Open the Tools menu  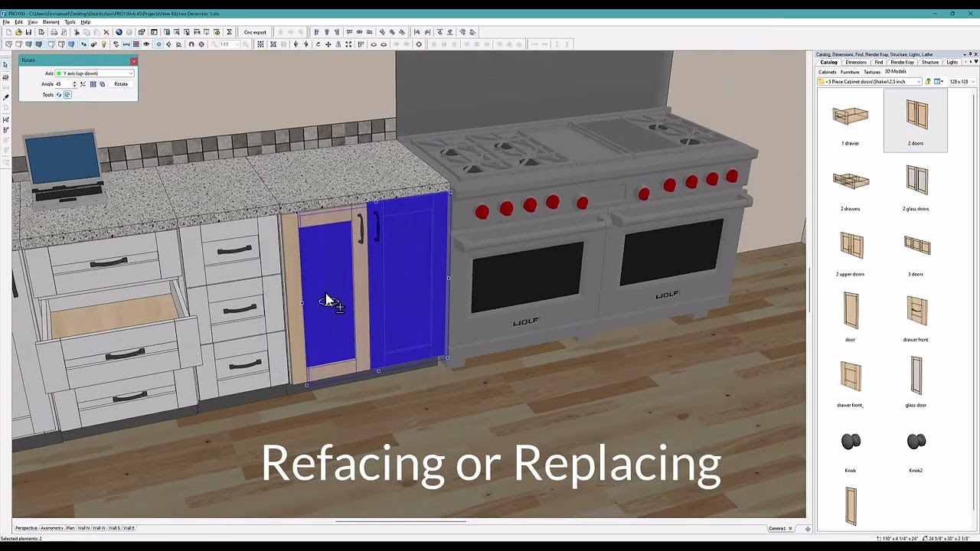(70, 22)
